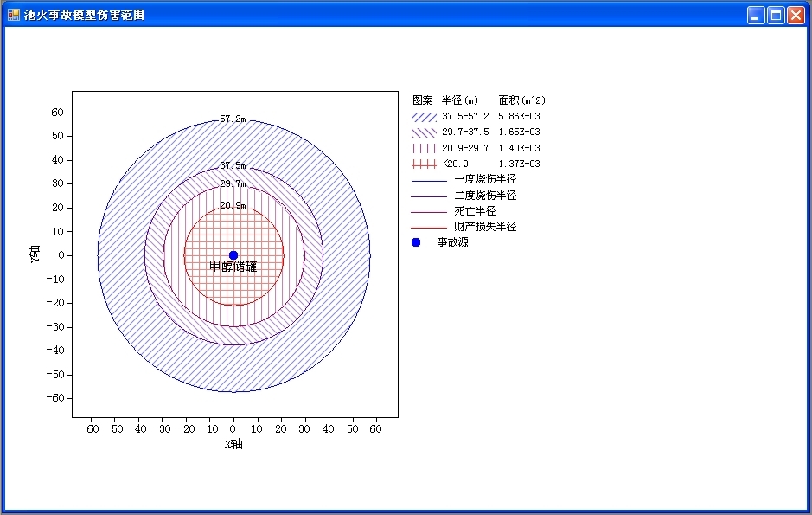Click area value 1.40E+03
This screenshot has height=515, width=812.
[x=520, y=148]
